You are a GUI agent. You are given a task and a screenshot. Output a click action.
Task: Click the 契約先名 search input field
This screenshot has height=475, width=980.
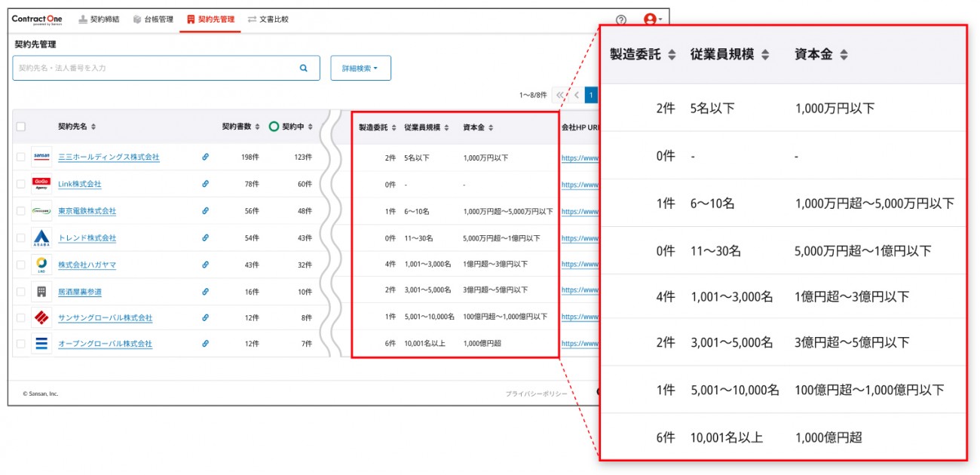[x=155, y=68]
